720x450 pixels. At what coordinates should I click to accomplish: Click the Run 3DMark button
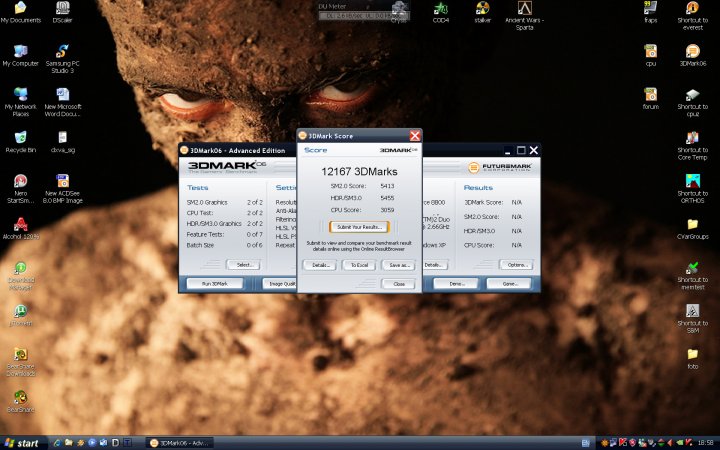click(x=214, y=284)
